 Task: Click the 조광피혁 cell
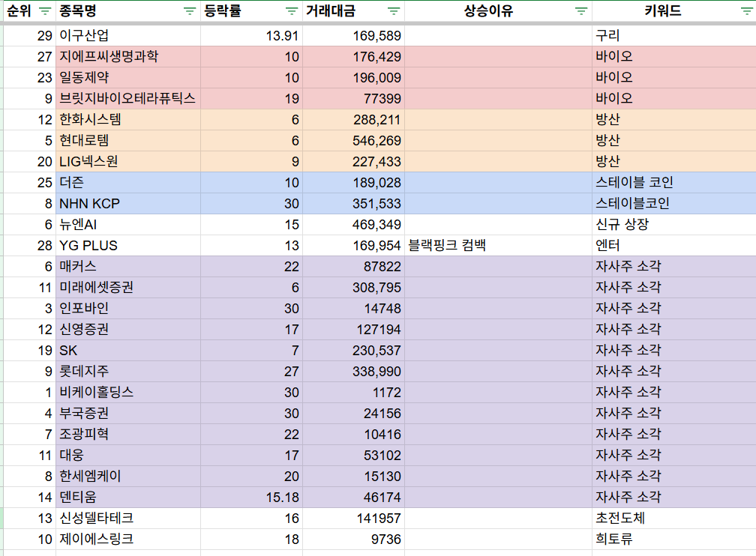(128, 434)
